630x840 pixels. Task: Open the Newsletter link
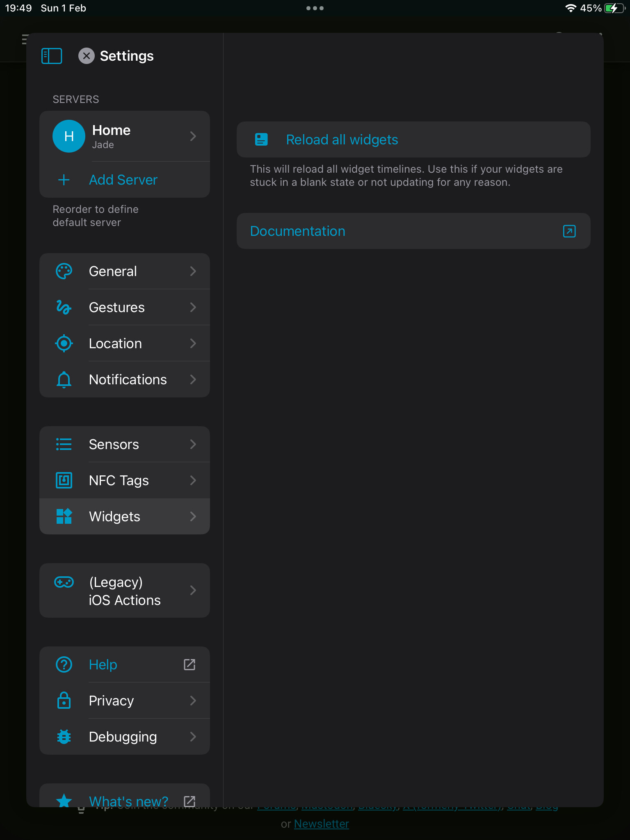click(x=321, y=824)
